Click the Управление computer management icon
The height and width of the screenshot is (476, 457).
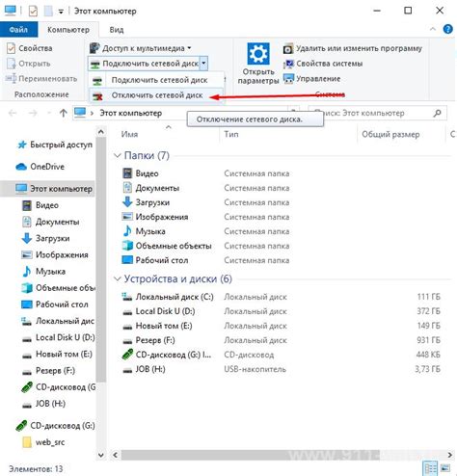coord(288,79)
